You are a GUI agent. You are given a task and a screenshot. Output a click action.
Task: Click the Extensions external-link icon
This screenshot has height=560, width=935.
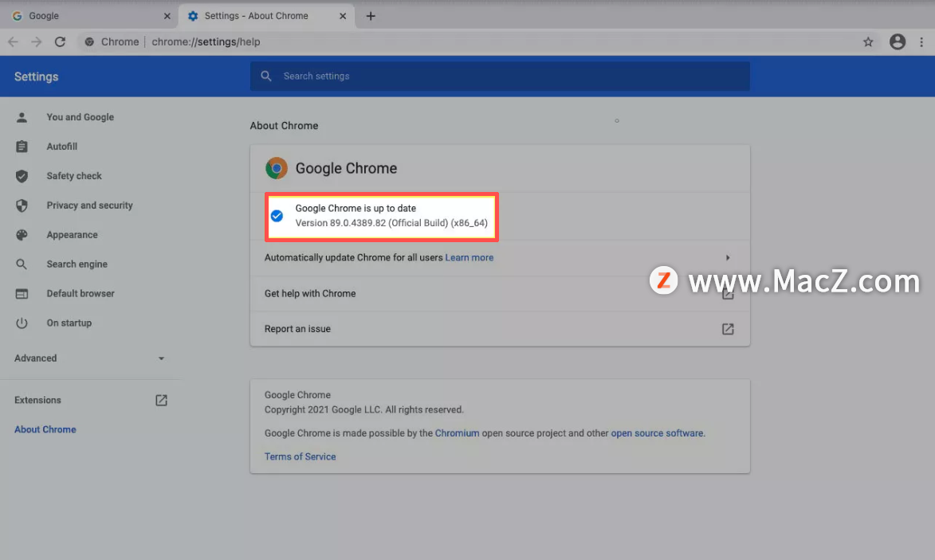pos(161,401)
